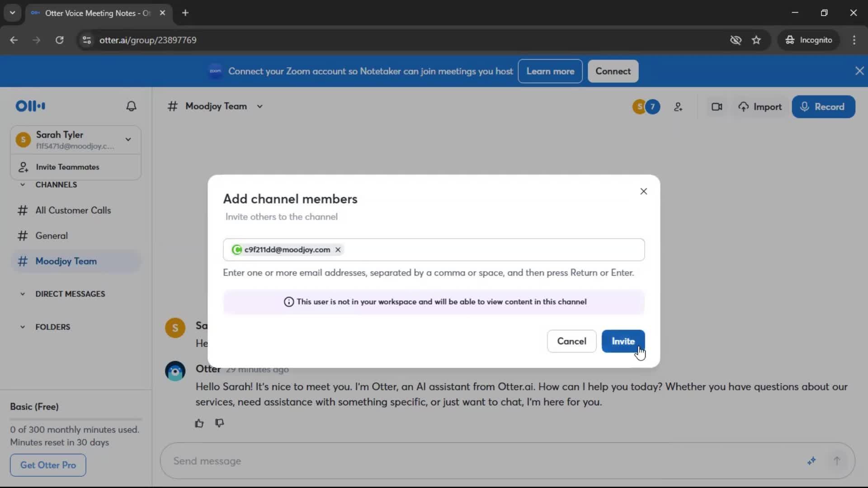868x488 pixels.
Task: Click Invite Teammates in the sidebar
Action: 75,167
